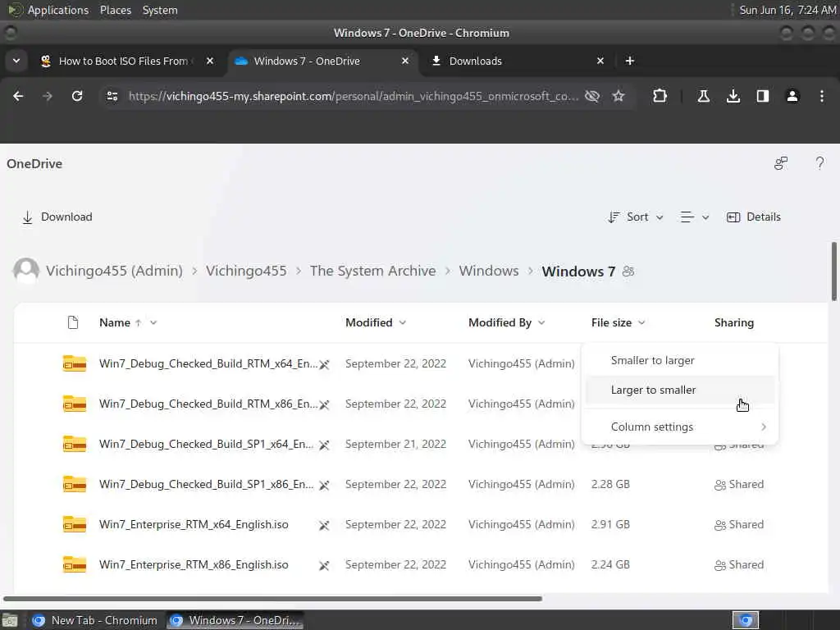Click the horizontal scrollbar of the file list
Viewport: 840px width, 630px height.
[272, 599]
